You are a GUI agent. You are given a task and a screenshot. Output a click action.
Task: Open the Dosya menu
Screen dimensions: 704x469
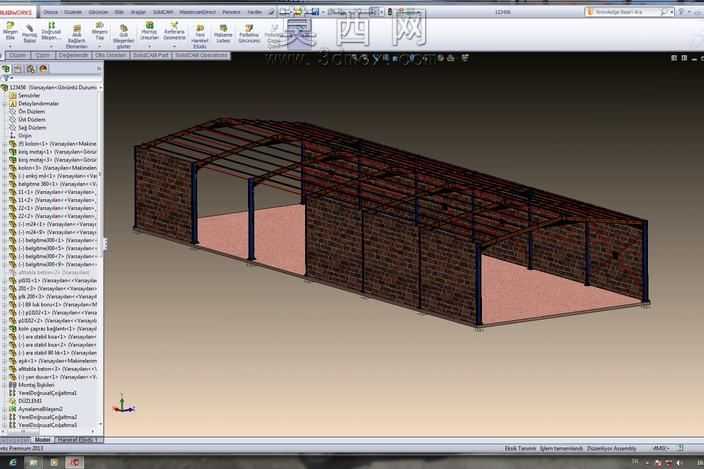tap(51, 12)
